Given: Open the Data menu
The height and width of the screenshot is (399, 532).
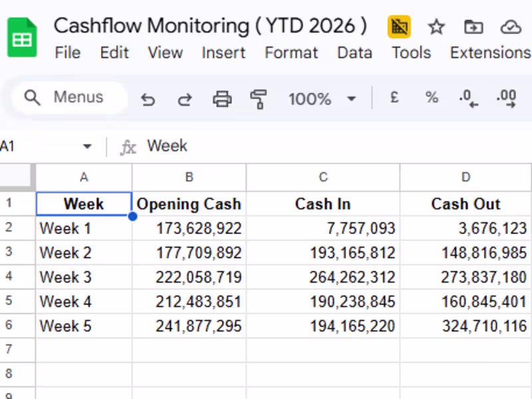Looking at the screenshot, I should (x=354, y=53).
